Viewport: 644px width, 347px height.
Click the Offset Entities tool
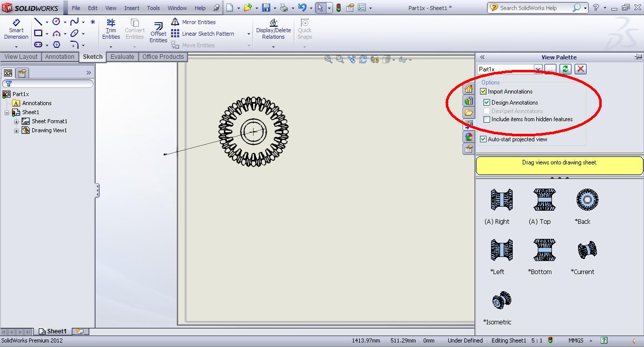[x=158, y=33]
